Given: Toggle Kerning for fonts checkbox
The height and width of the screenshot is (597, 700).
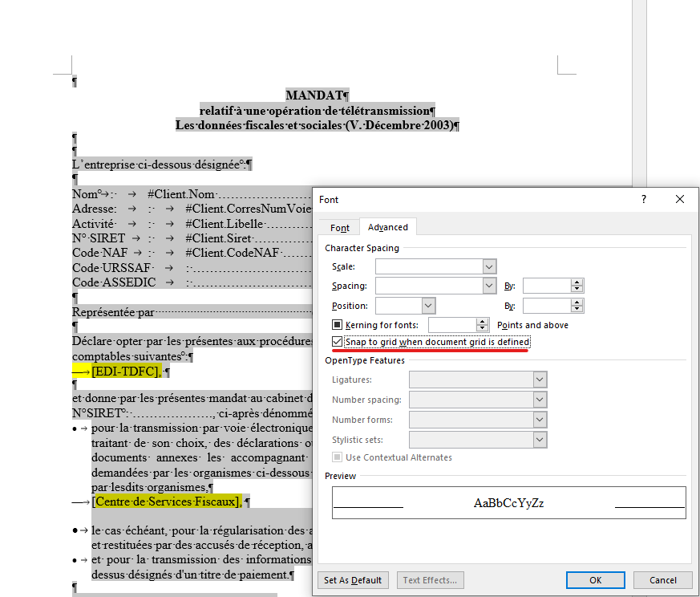Looking at the screenshot, I should tap(338, 325).
